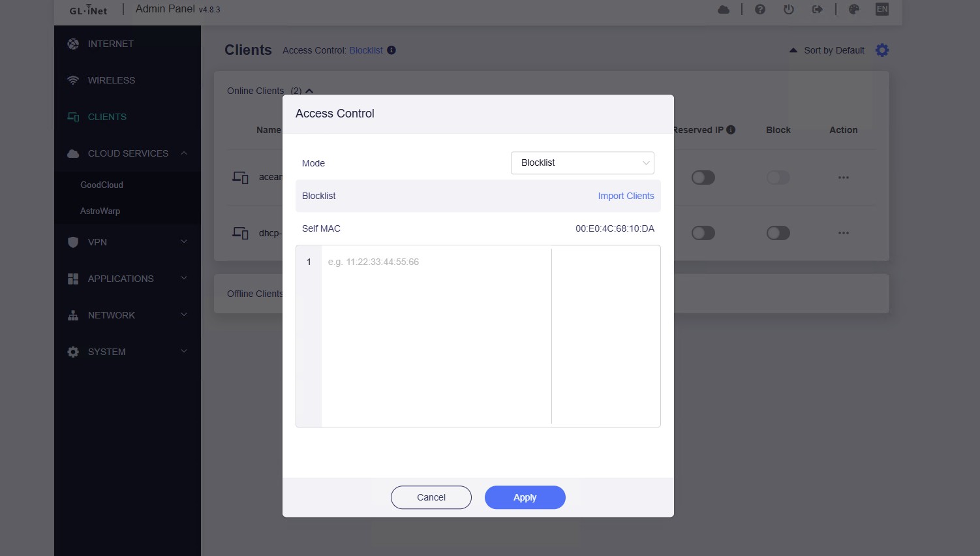Click the Access Control dialog title
Viewport: 980px width, 556px height.
335,114
